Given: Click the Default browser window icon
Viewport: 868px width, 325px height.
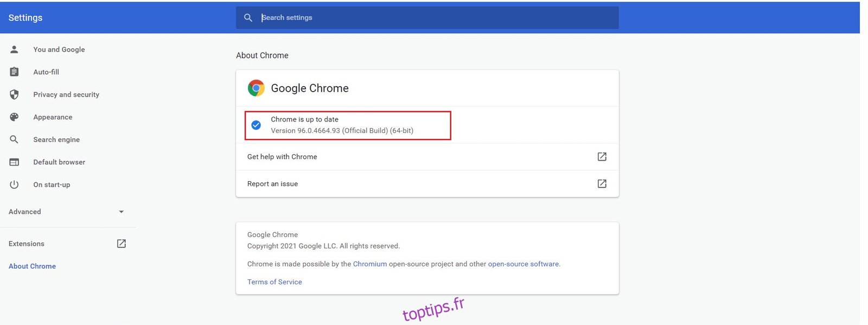Looking at the screenshot, I should tap(14, 162).
